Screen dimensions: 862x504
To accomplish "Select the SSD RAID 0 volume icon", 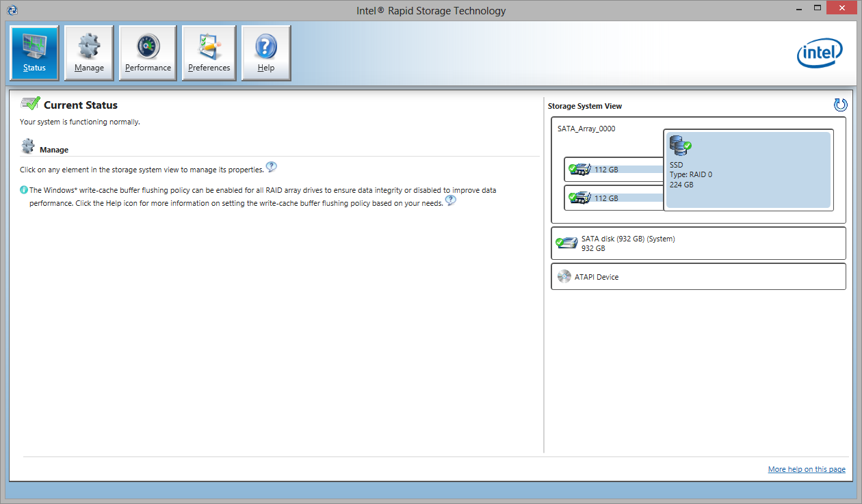I will click(x=680, y=146).
